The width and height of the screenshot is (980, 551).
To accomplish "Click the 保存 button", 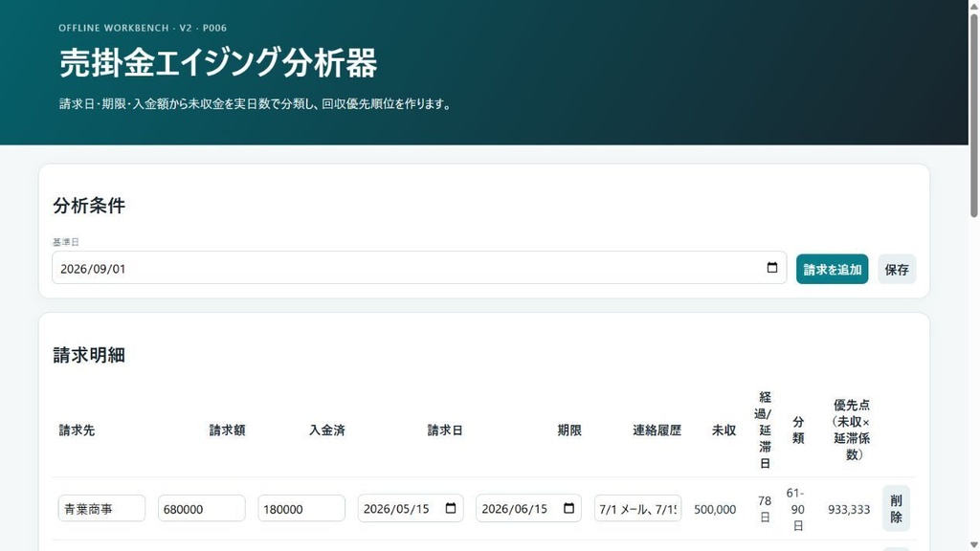I will coord(896,269).
